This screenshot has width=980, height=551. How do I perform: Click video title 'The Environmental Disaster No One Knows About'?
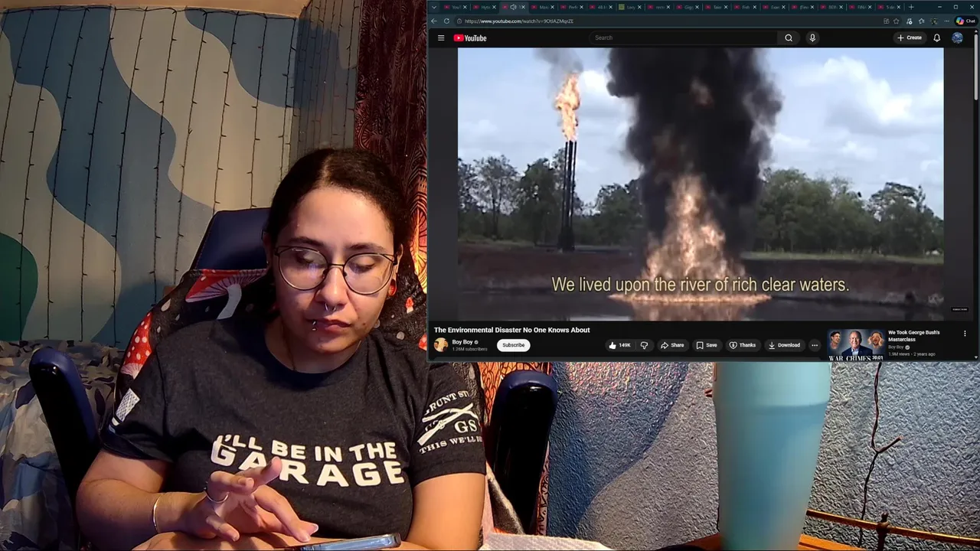pos(511,330)
